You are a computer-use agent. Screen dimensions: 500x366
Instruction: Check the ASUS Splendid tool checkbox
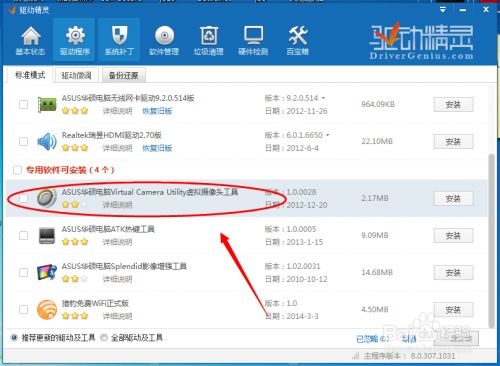[23, 273]
